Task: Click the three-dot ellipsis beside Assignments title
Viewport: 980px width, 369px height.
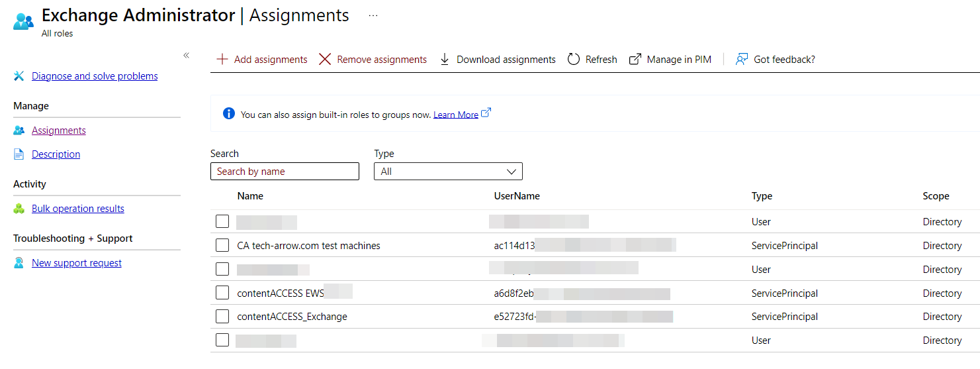Action: click(x=373, y=16)
